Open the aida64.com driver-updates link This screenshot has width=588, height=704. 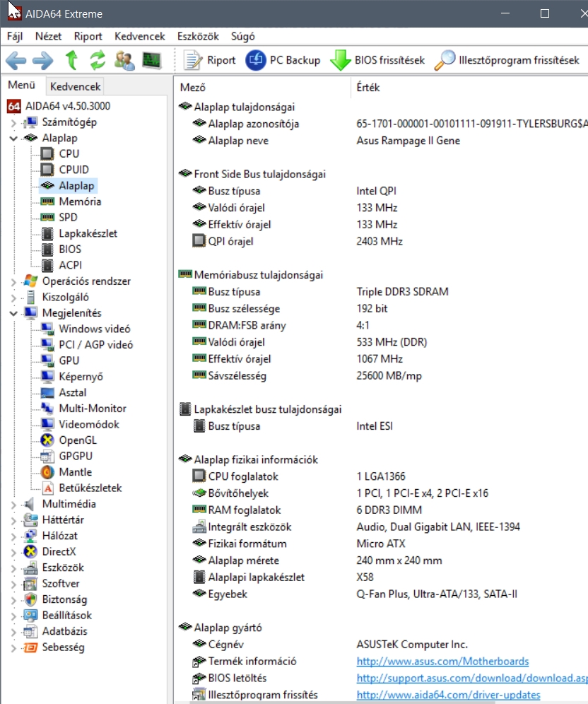pos(448,695)
